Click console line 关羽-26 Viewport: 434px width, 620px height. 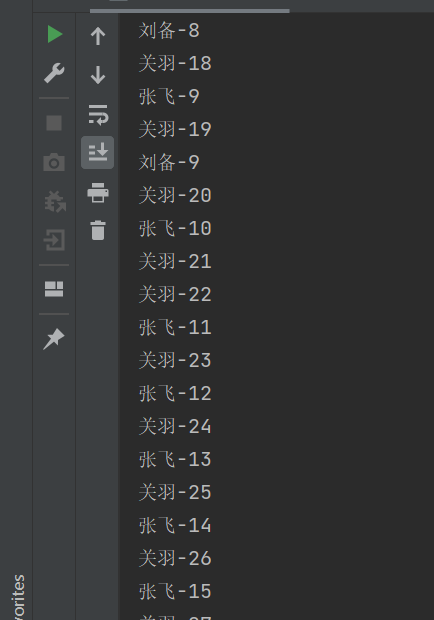click(175, 558)
